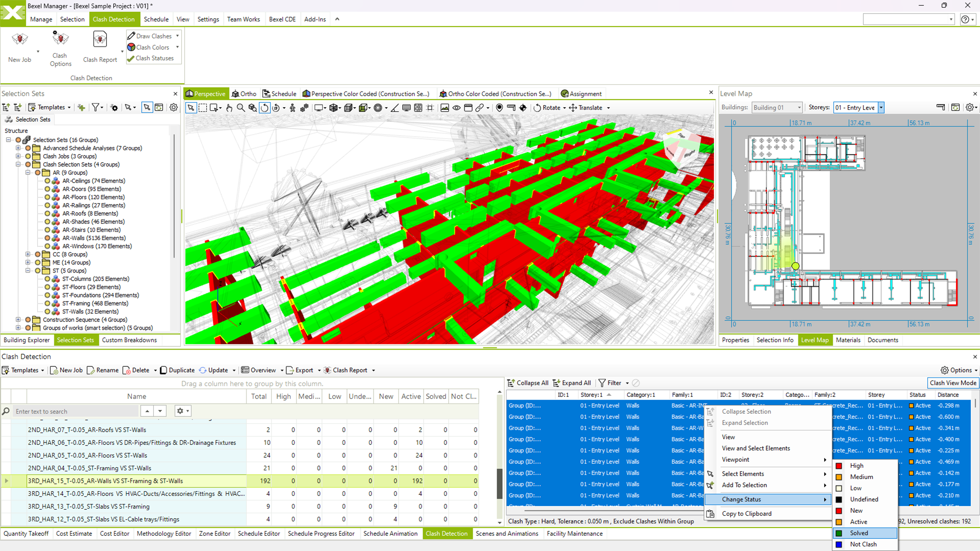The height and width of the screenshot is (551, 980).
Task: Select the Measure tool in viewport toolbar
Action: 395,108
